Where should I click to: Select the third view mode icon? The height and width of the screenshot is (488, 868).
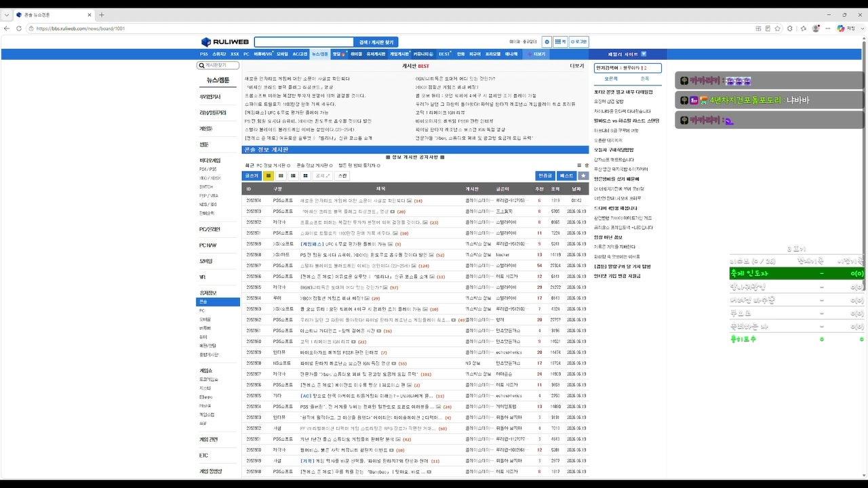coord(294,176)
